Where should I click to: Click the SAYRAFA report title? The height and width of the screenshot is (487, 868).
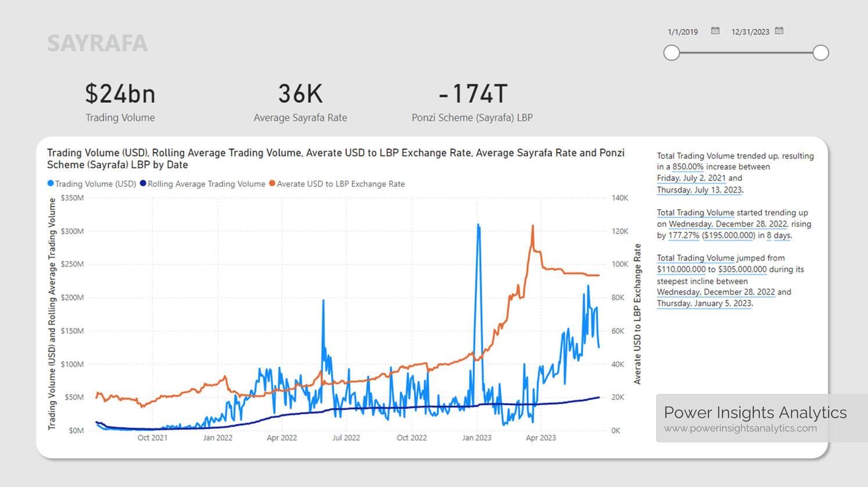point(98,44)
